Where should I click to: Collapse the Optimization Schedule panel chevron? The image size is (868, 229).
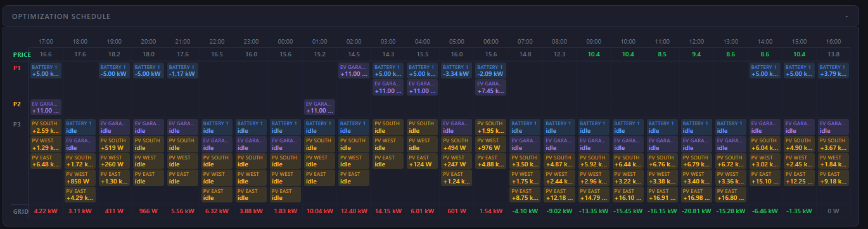click(846, 16)
